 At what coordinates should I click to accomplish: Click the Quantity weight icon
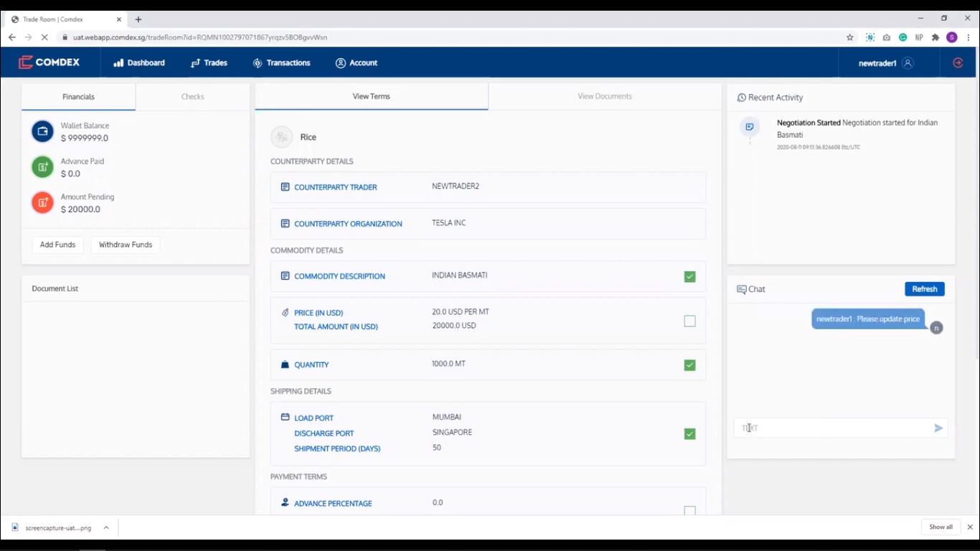285,365
